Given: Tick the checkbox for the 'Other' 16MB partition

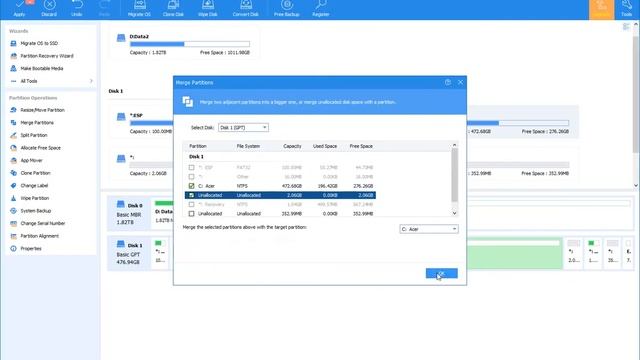Looking at the screenshot, I should [191, 177].
